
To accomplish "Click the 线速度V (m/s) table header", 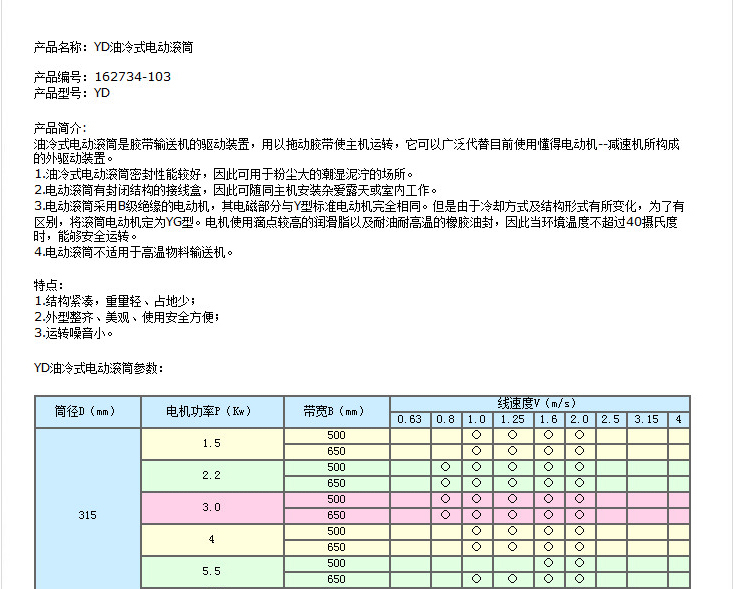I will click(x=538, y=402).
